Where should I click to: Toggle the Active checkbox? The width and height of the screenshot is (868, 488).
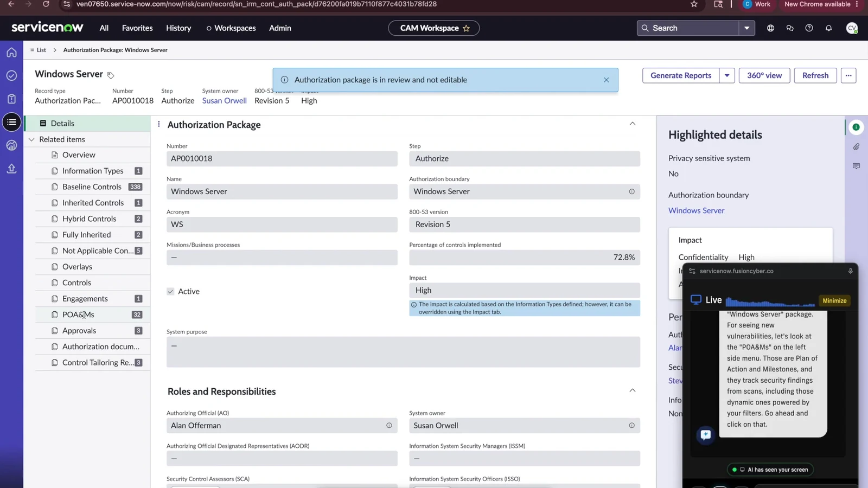[170, 292]
